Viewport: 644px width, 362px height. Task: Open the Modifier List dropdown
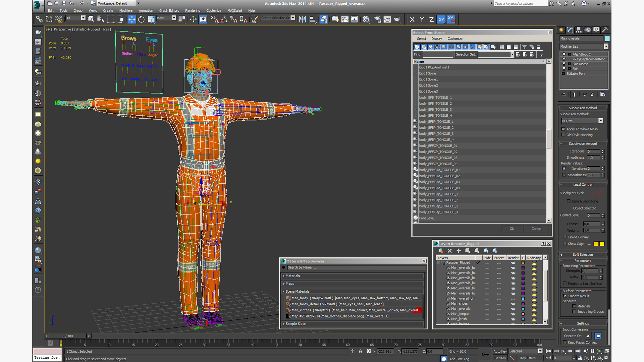point(606,47)
